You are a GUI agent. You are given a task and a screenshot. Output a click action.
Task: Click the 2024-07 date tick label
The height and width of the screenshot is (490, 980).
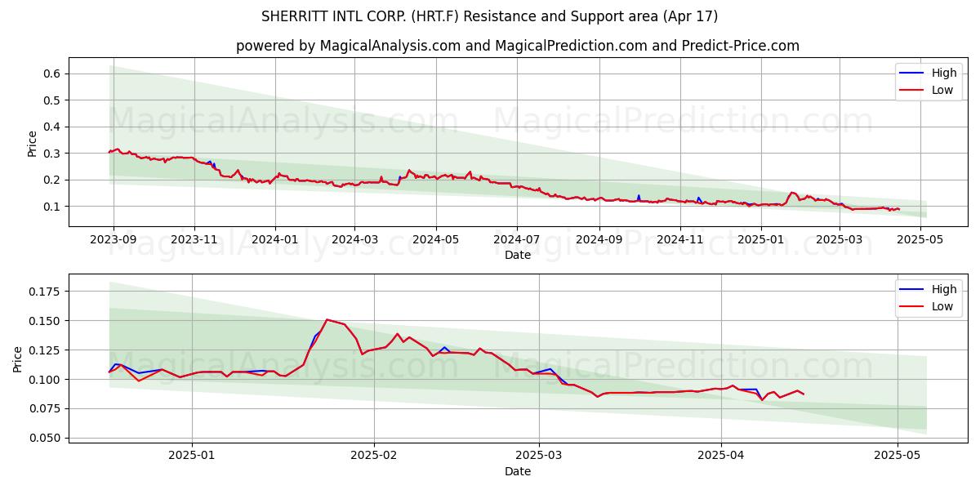[x=516, y=239]
